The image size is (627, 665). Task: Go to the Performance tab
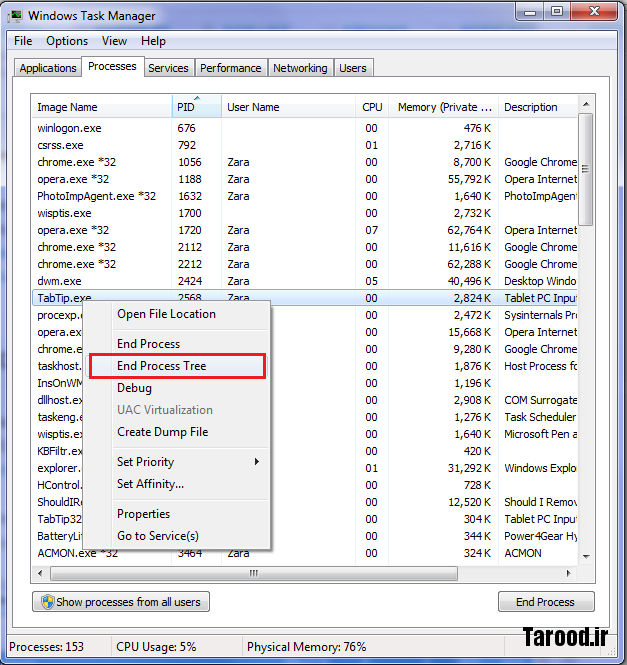[231, 68]
